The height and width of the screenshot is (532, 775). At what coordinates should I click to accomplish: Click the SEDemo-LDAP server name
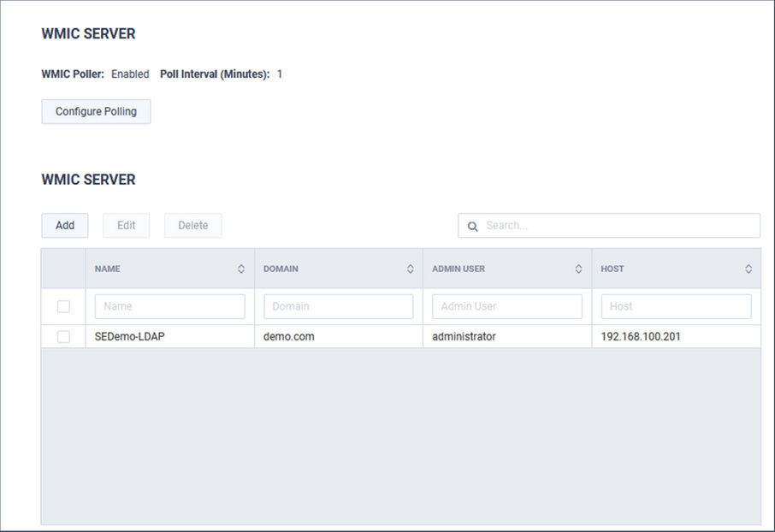(x=129, y=337)
